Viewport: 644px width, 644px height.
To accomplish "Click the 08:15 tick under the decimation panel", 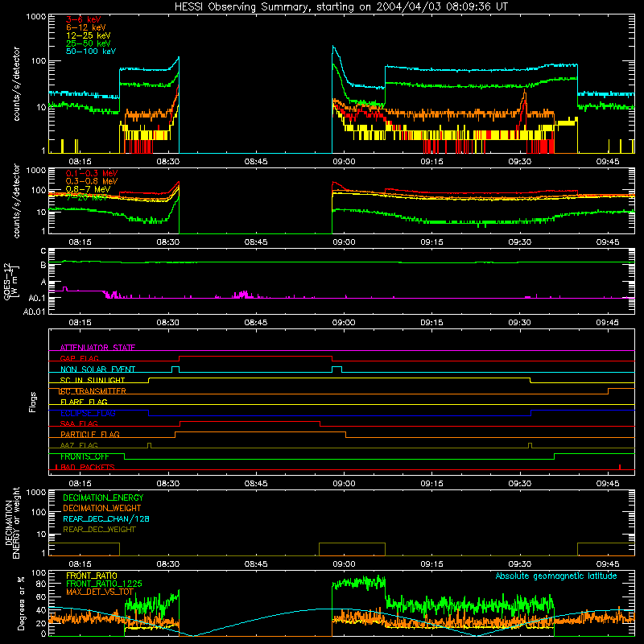I will pos(80,564).
